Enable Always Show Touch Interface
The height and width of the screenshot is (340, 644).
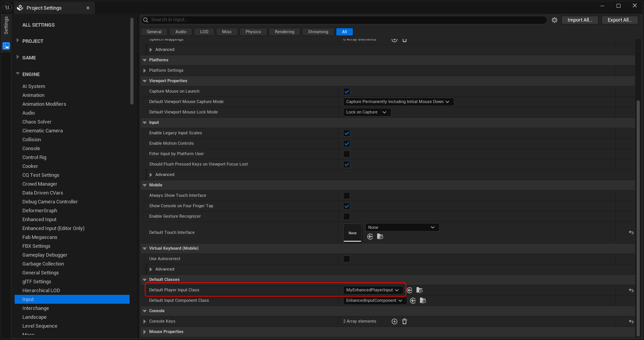click(347, 196)
